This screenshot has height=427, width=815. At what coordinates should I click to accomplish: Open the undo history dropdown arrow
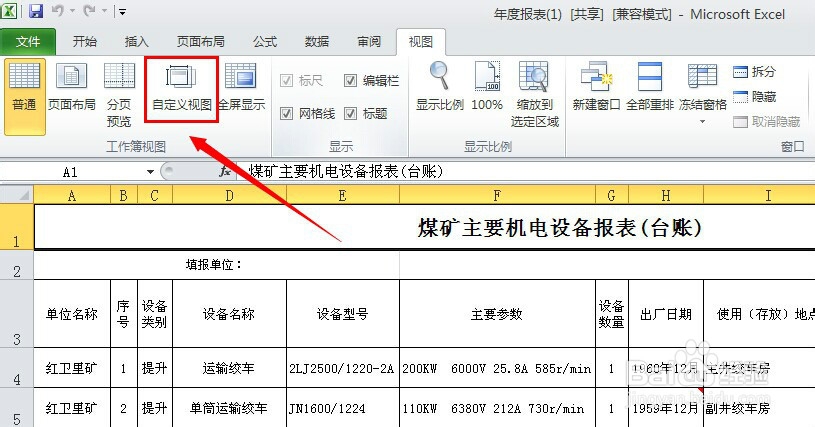[x=72, y=11]
